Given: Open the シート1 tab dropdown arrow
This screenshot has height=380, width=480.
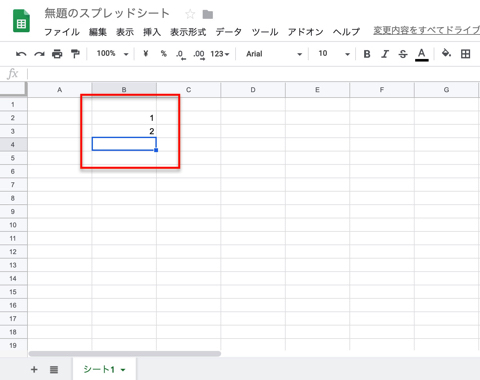Looking at the screenshot, I should point(123,370).
